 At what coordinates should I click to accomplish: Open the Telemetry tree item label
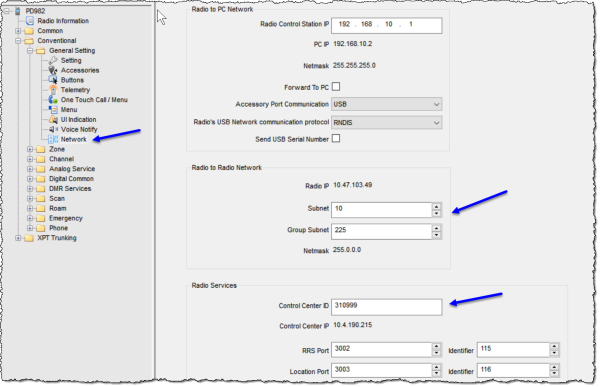(75, 90)
